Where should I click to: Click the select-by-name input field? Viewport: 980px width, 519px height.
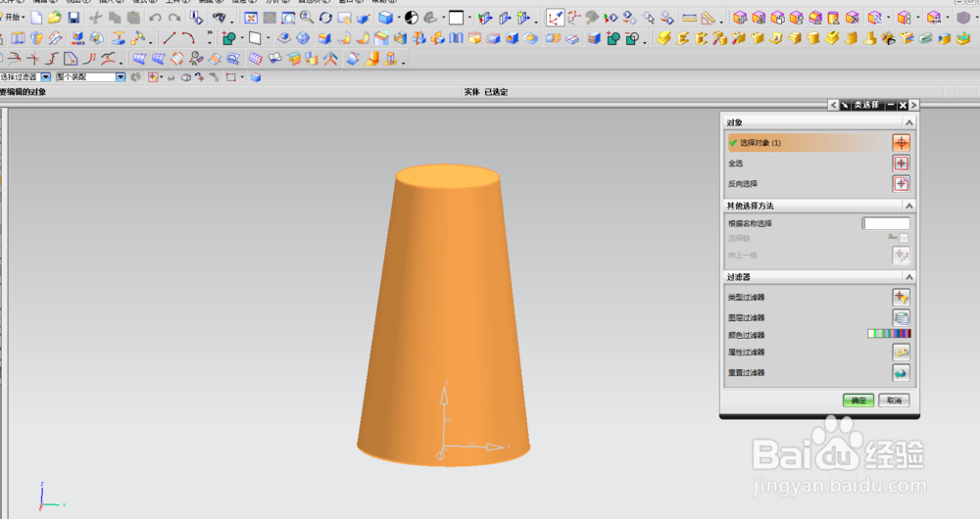886,223
